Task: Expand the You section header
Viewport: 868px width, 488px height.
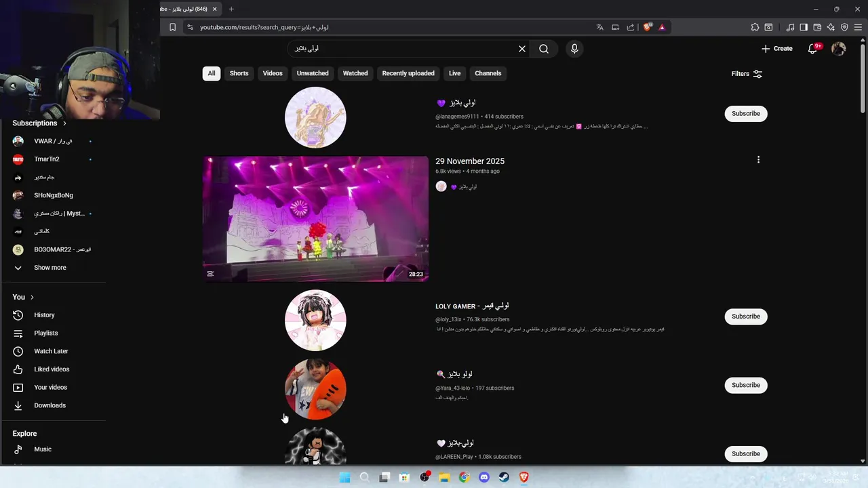Action: 23,297
